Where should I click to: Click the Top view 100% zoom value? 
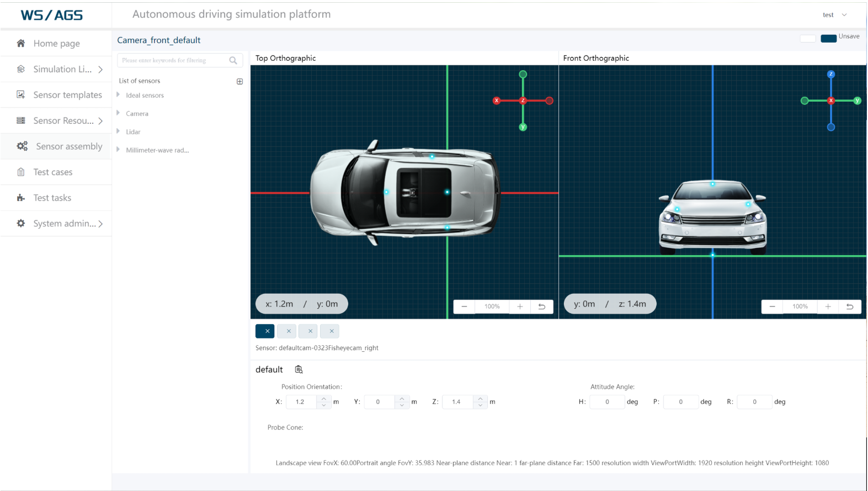pos(492,307)
